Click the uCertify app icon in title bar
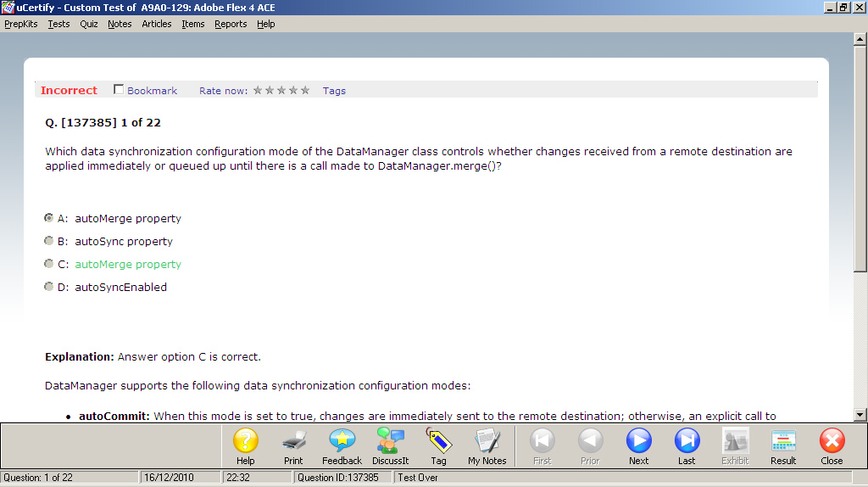The height and width of the screenshot is (487, 868). click(x=8, y=7)
